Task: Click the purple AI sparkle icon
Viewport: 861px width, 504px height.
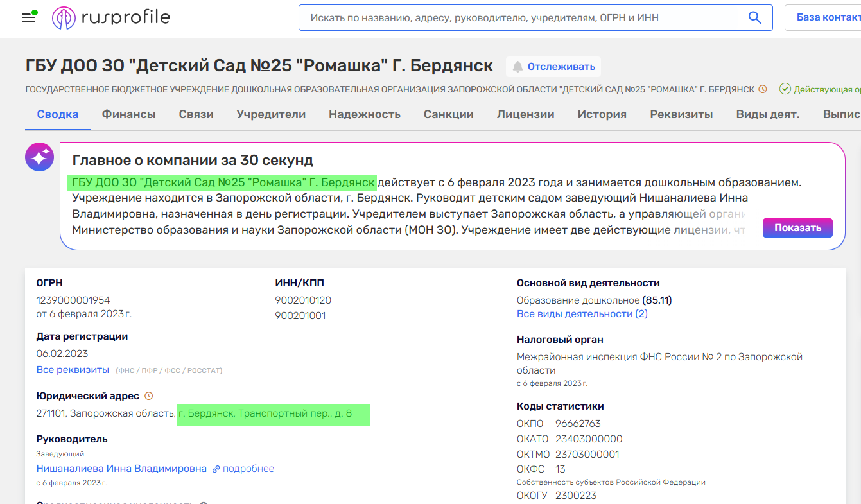Action: (x=39, y=157)
